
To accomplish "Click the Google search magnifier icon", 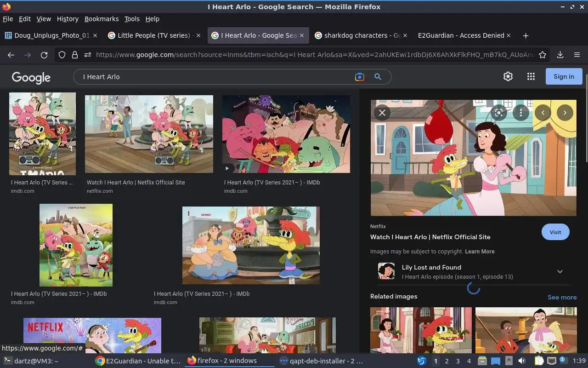I will pos(378,77).
